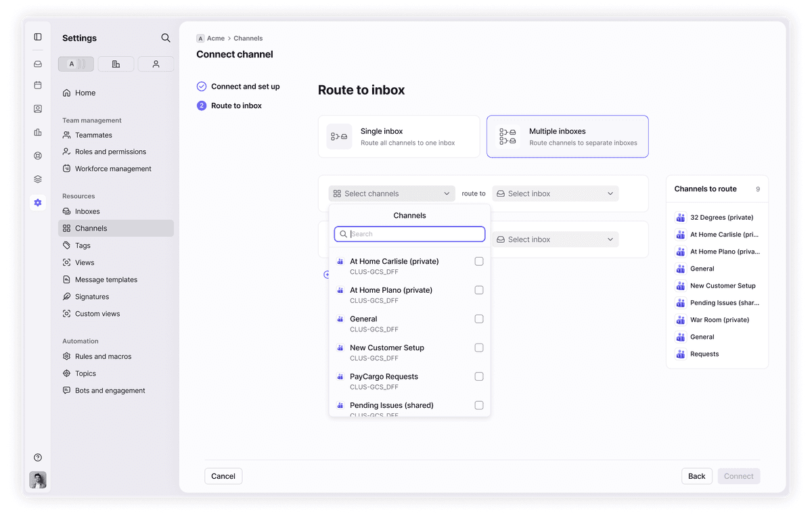Open Teammates settings
Screen dimensions: 812x514
pyautogui.click(x=116, y=135)
